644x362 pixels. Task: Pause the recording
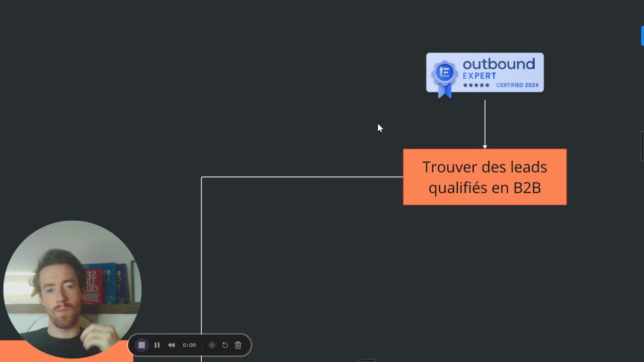(157, 345)
